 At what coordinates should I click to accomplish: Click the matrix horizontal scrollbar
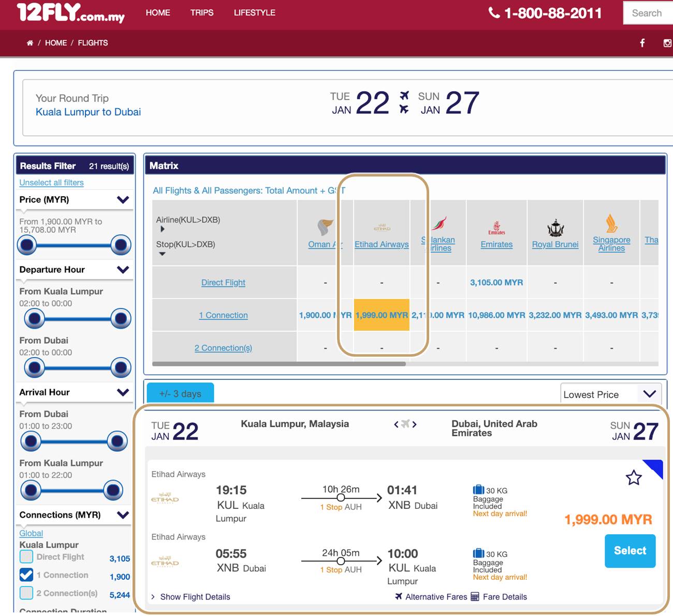[279, 364]
